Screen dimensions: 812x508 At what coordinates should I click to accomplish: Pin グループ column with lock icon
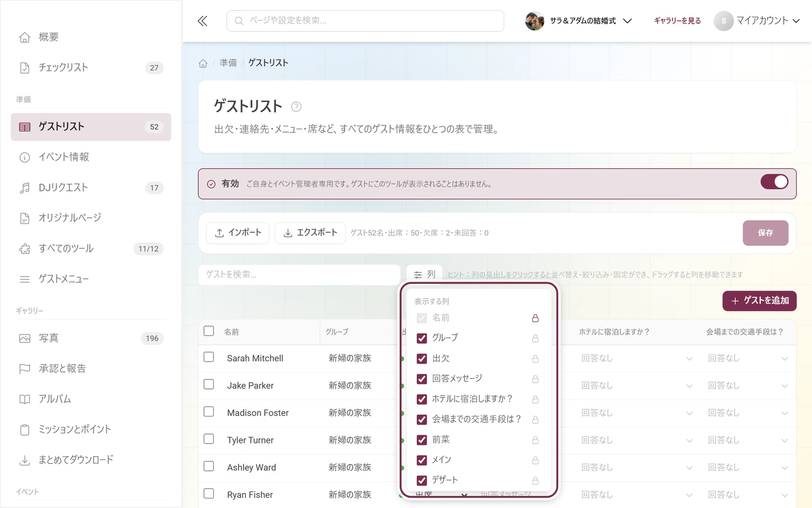click(535, 339)
